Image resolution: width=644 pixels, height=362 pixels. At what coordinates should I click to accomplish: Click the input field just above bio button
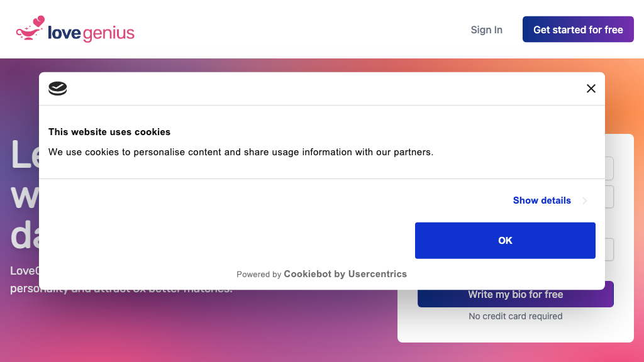[609, 250]
